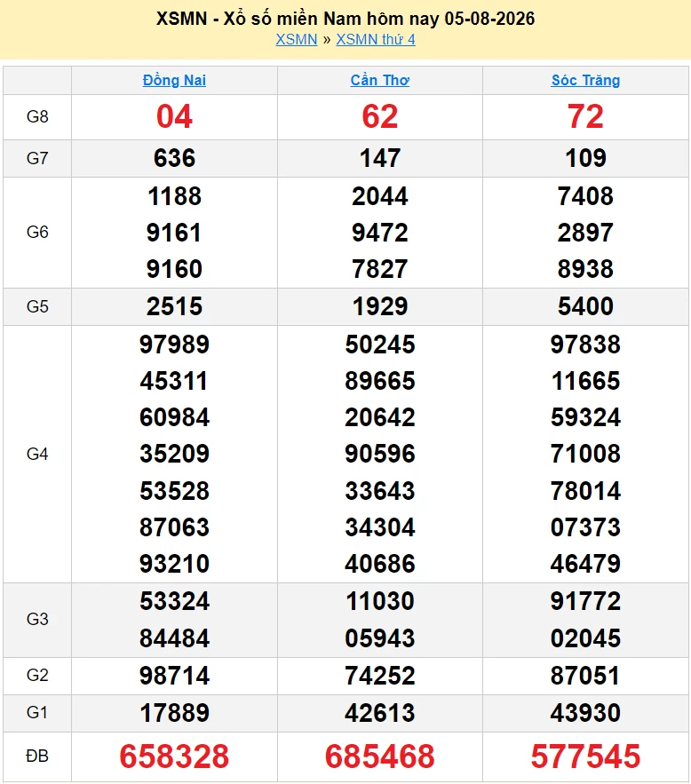This screenshot has width=691, height=784.
Task: Open the Sóc Trăng province link
Action: (585, 80)
